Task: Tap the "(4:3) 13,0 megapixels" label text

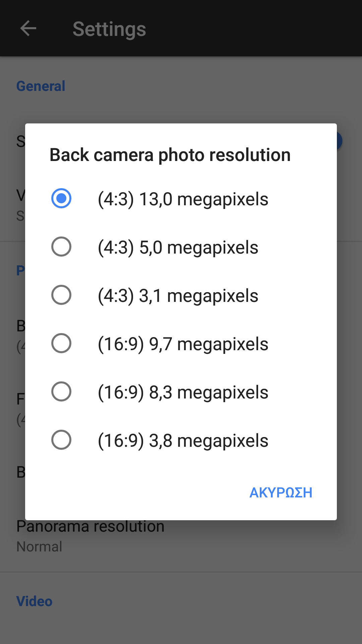Action: tap(183, 199)
